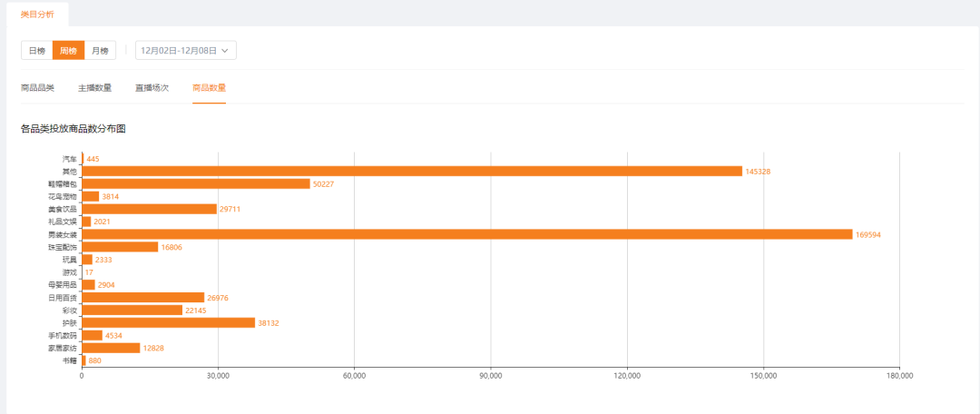This screenshot has width=980, height=414.
Task: Click the 男装女装 bar showing 169594
Action: [467, 234]
